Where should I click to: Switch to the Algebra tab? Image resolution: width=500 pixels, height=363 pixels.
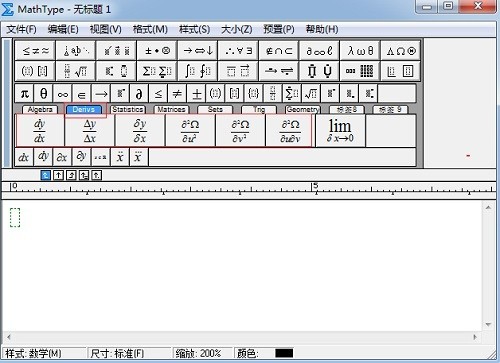(40, 109)
